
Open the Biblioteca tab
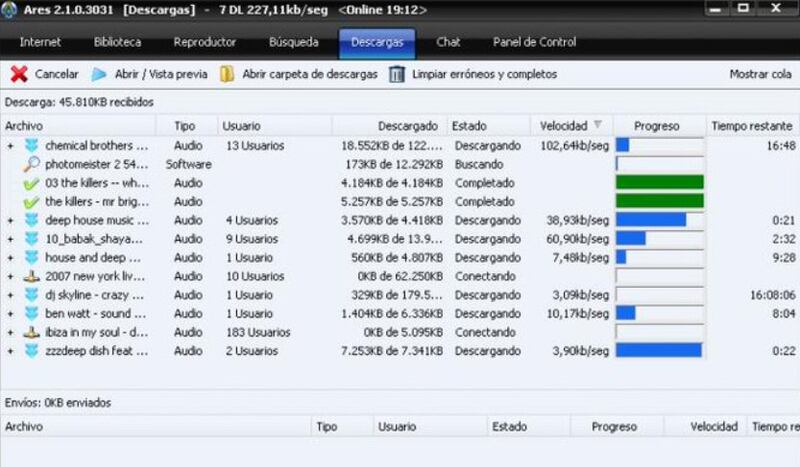(x=117, y=43)
